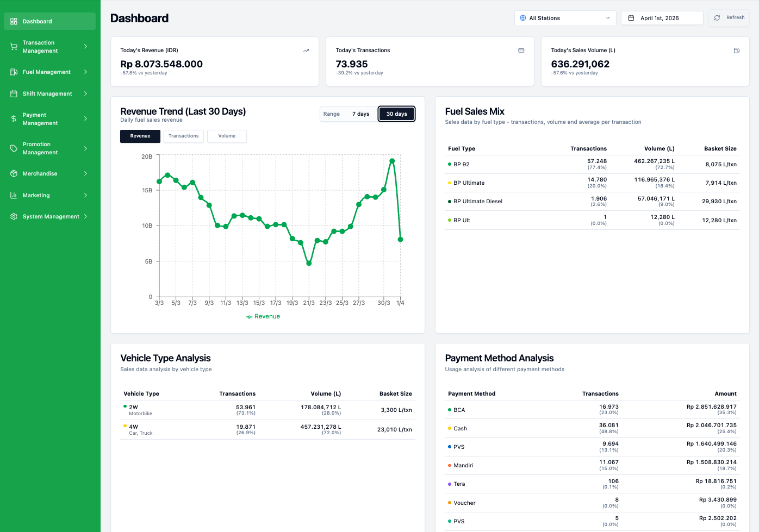
Task: Click the 2W Motorbike vehicle row
Action: 267,410
